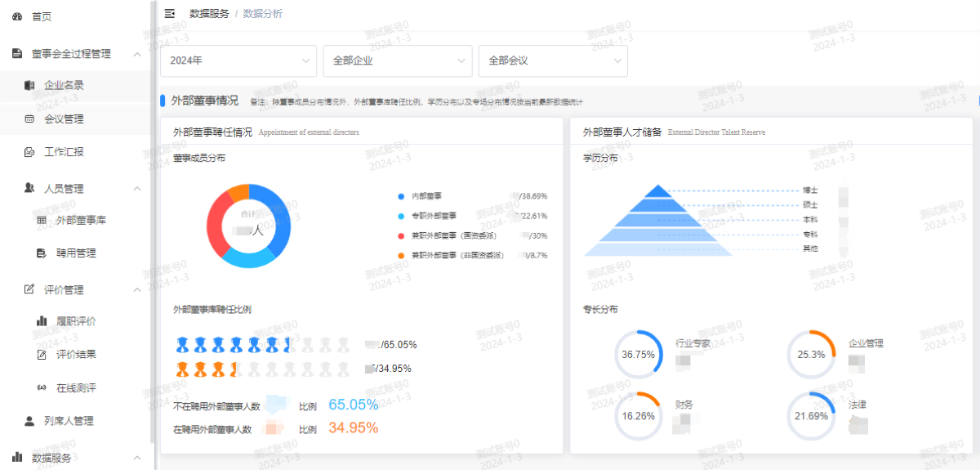This screenshot has height=470, width=980.
Task: Click the 首页 dashboard icon
Action: coord(17,16)
